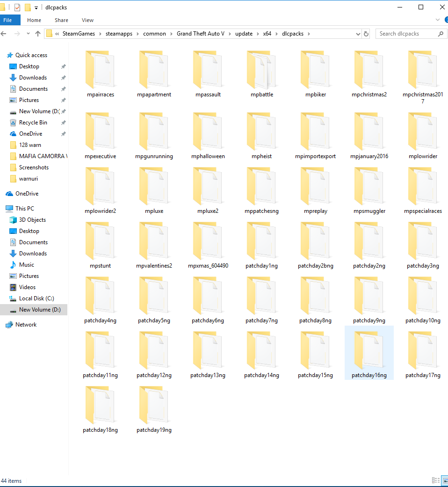Switch to the View tab
The width and height of the screenshot is (448, 487).
87,20
